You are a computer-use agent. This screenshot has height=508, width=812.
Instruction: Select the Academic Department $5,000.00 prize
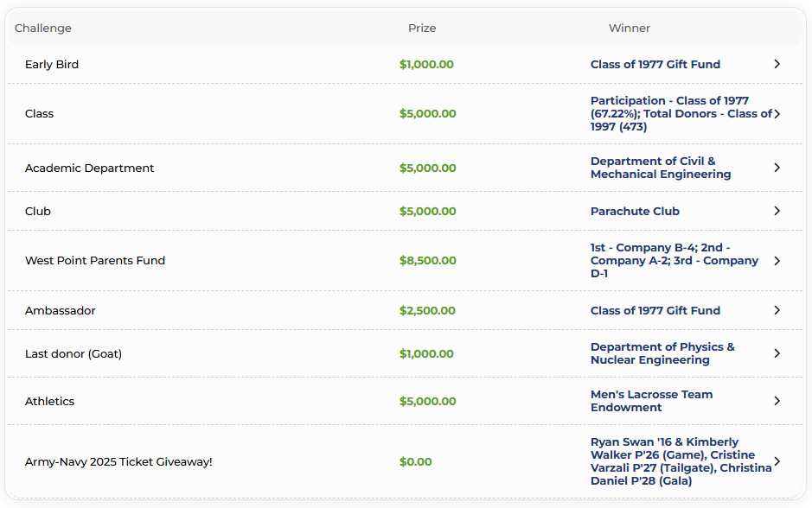click(428, 168)
